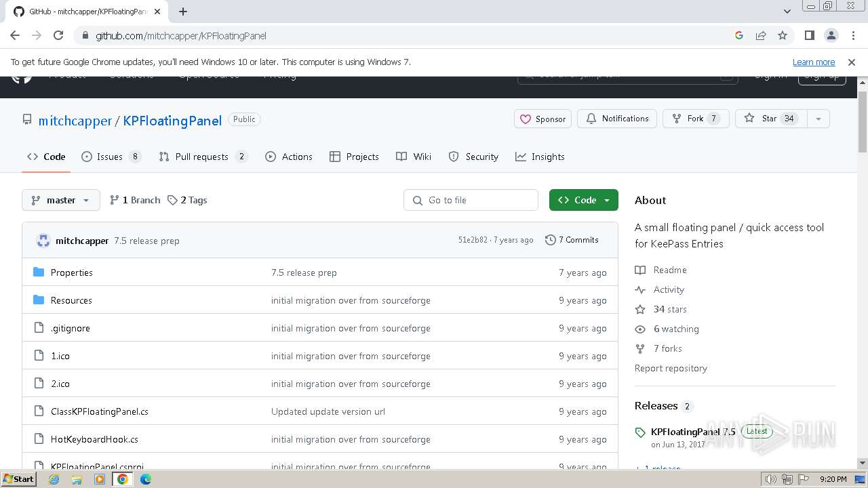Open commit hash 51e2b82
Image resolution: width=868 pixels, height=488 pixels.
(x=473, y=240)
